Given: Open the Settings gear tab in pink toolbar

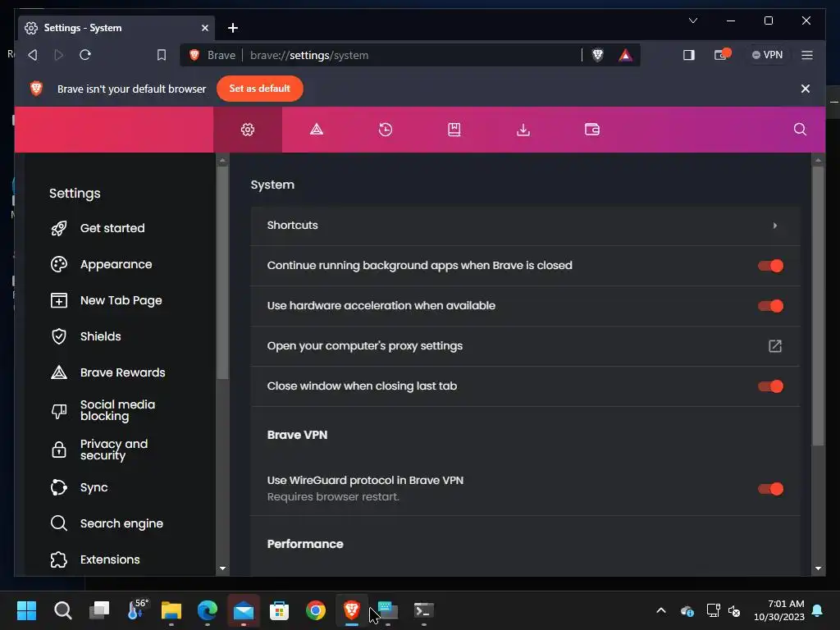Looking at the screenshot, I should (x=248, y=130).
